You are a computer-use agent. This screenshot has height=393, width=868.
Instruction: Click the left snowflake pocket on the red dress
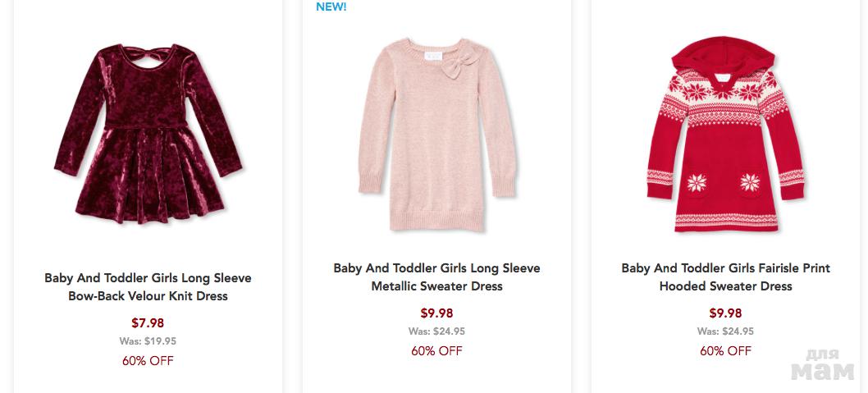point(698,184)
